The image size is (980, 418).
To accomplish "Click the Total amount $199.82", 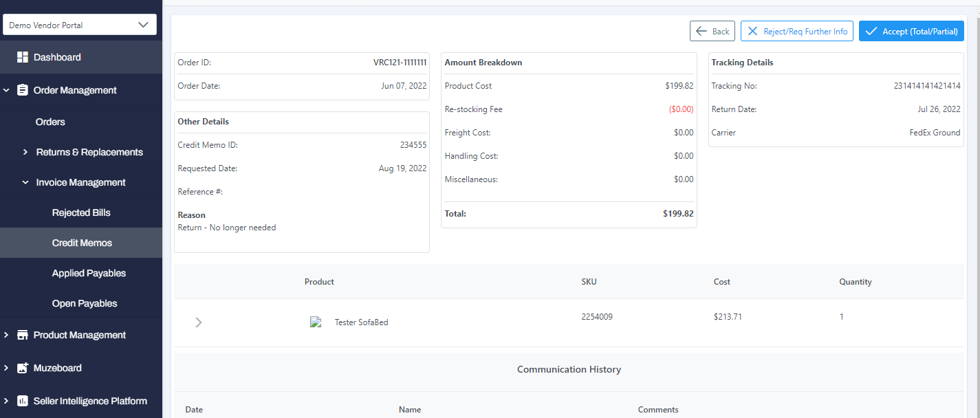I will 678,214.
